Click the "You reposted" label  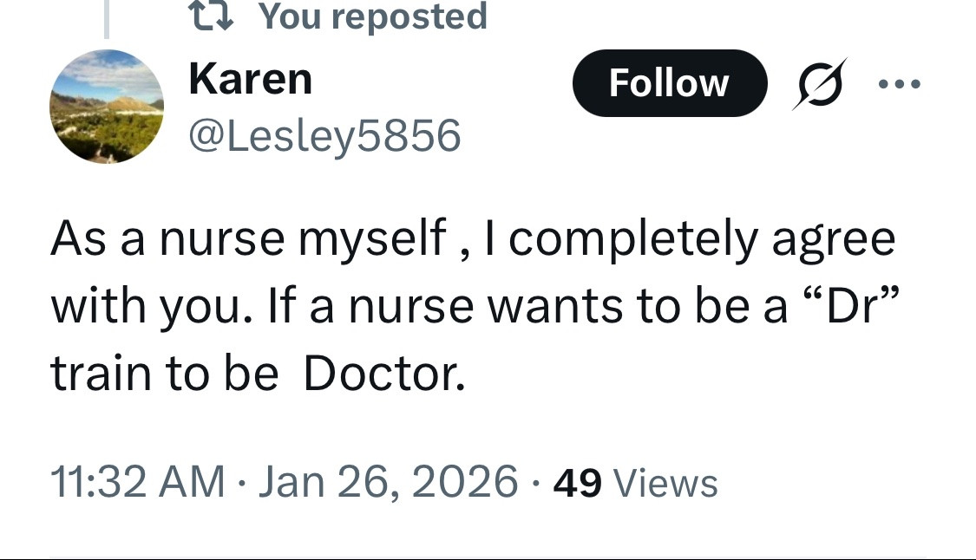coord(373,16)
